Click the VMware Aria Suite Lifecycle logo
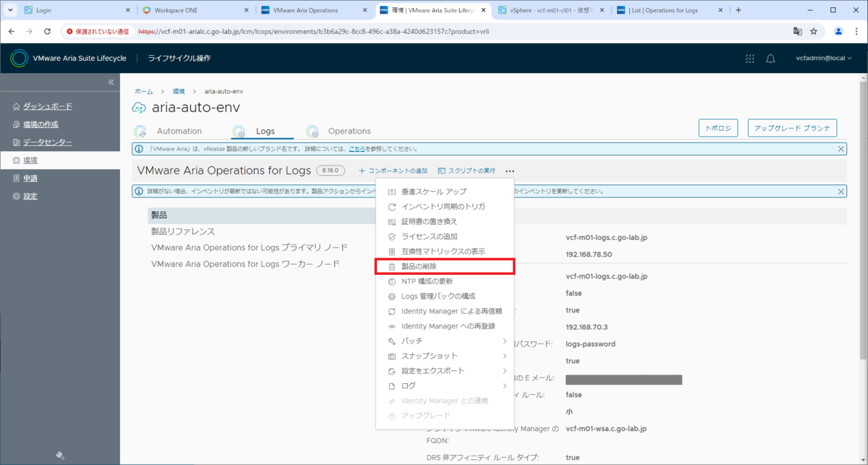The width and height of the screenshot is (868, 465). click(x=20, y=59)
